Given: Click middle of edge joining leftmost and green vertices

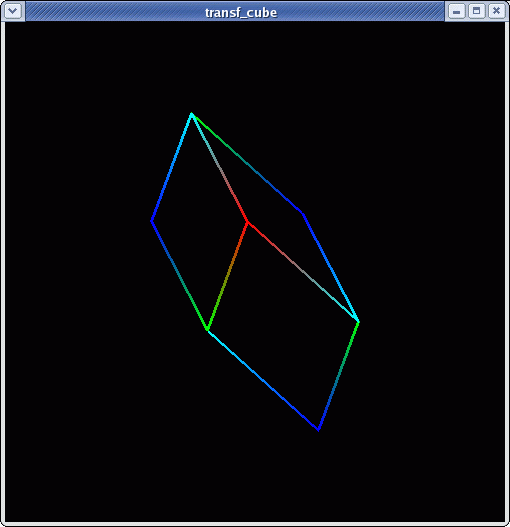Looking at the screenshot, I should pyautogui.click(x=180, y=275).
